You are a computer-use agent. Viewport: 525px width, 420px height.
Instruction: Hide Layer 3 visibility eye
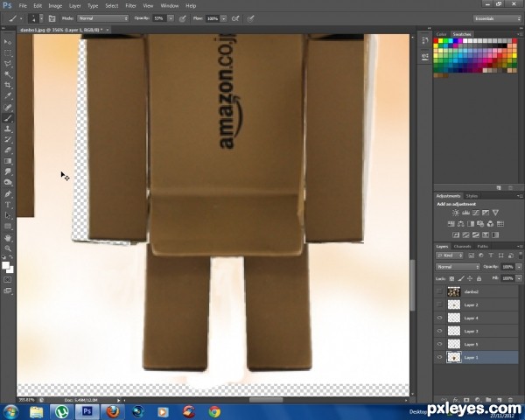pos(439,331)
